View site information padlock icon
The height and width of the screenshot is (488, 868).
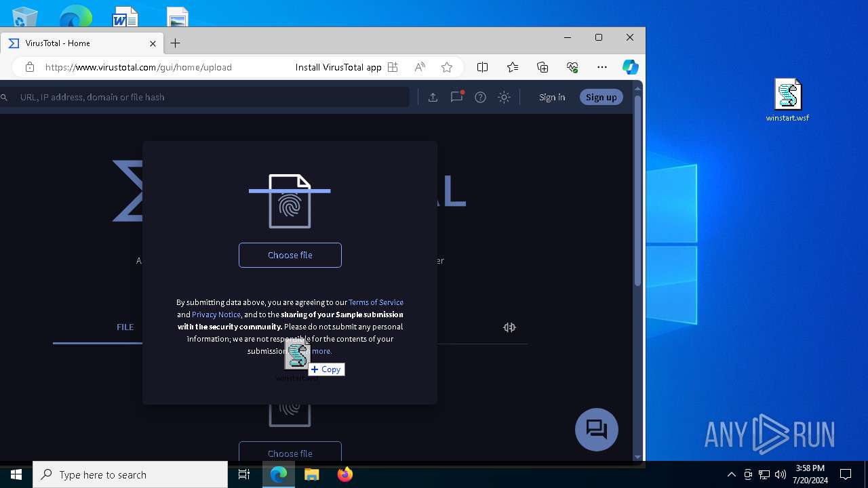29,67
